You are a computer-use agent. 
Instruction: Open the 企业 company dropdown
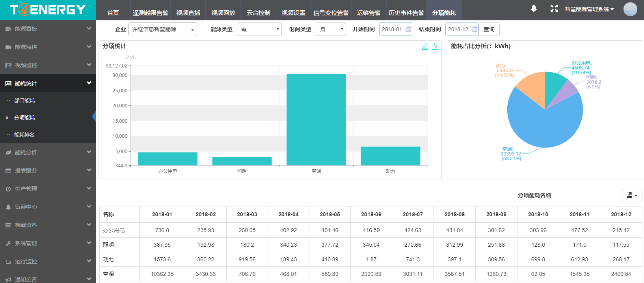click(162, 30)
